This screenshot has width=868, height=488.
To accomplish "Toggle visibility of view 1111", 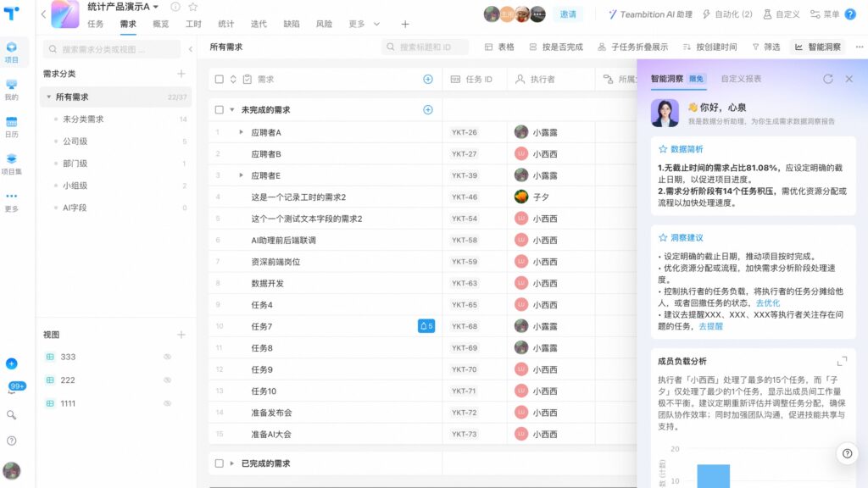I will click(167, 403).
